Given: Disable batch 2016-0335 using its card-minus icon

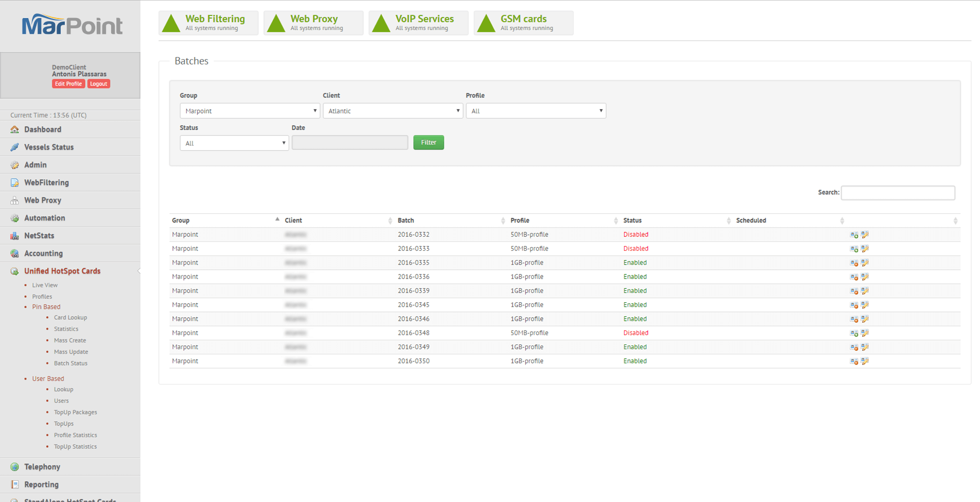Looking at the screenshot, I should [x=854, y=263].
